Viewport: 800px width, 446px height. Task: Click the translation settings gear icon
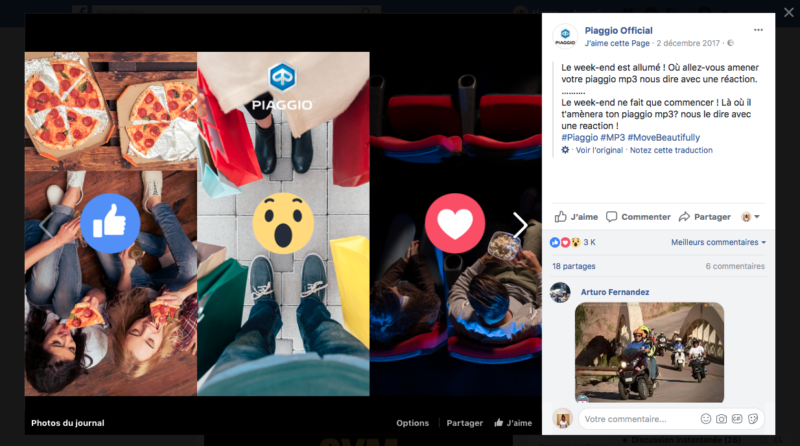pos(565,150)
